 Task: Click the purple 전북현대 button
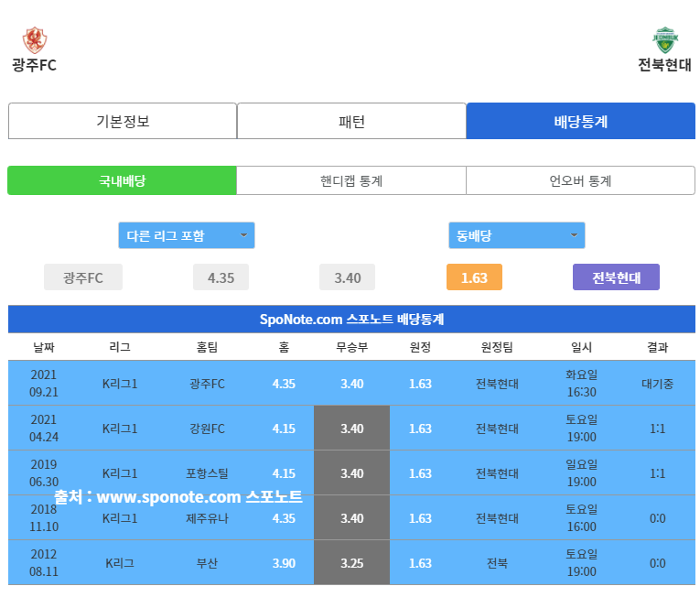tap(616, 277)
